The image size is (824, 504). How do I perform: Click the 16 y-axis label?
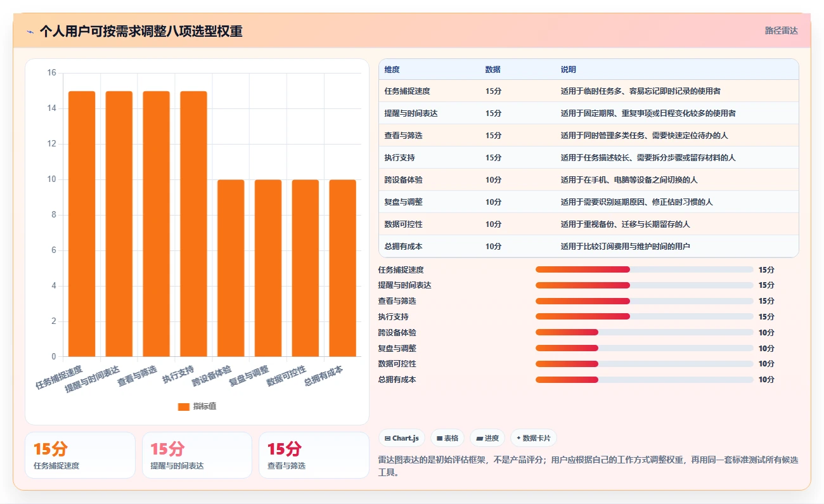point(51,73)
